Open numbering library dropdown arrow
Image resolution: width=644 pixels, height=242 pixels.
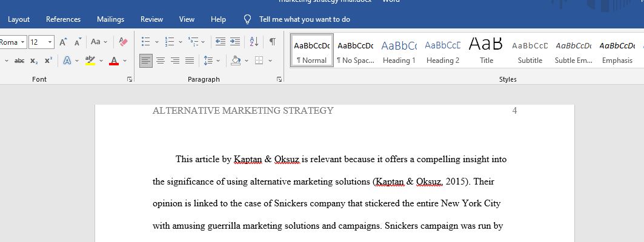(x=180, y=42)
